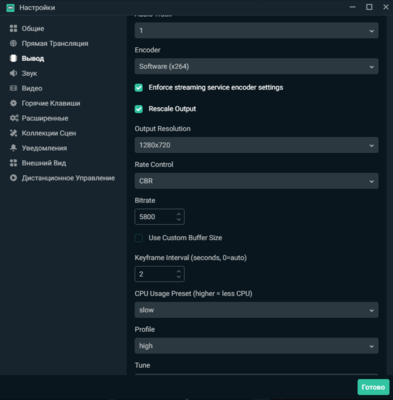
Task: Open Коллекции Сцен settings
Action: click(49, 133)
